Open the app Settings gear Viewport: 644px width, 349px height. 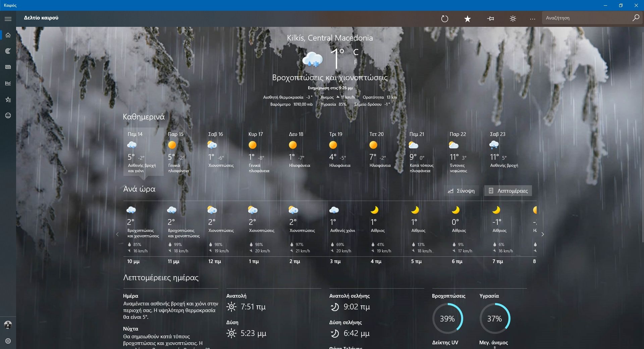tap(8, 341)
